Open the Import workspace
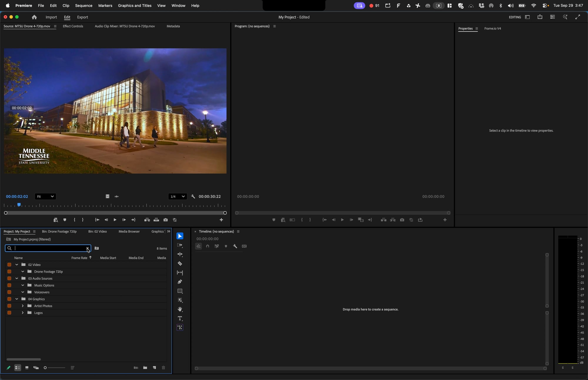588x380 pixels. tap(51, 17)
